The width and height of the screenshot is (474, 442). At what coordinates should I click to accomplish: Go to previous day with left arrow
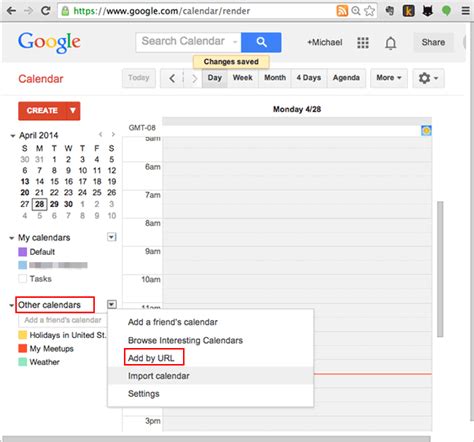(172, 78)
